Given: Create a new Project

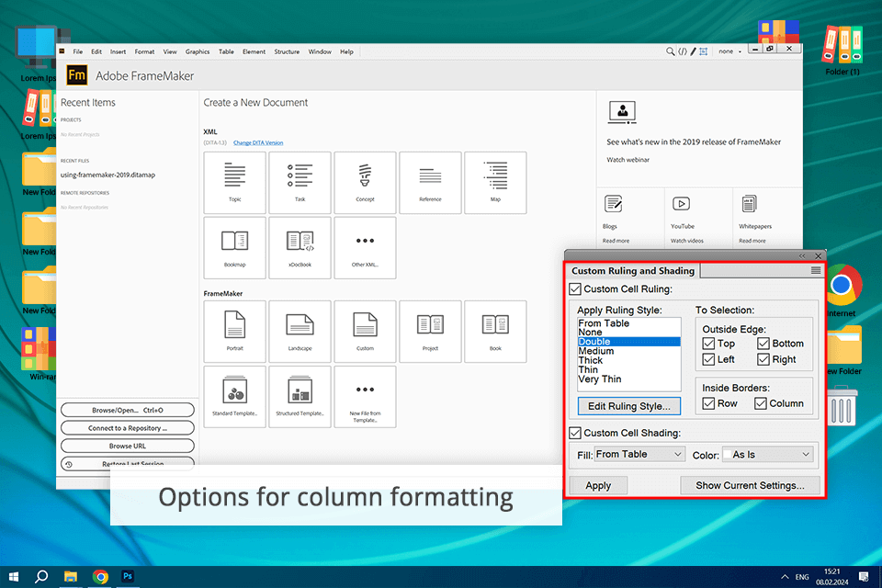Looking at the screenshot, I should point(430,332).
